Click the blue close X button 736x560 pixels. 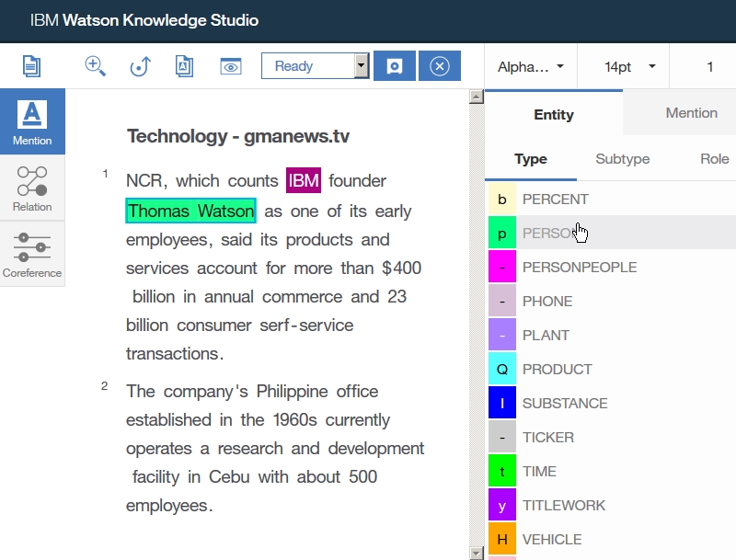(x=440, y=65)
